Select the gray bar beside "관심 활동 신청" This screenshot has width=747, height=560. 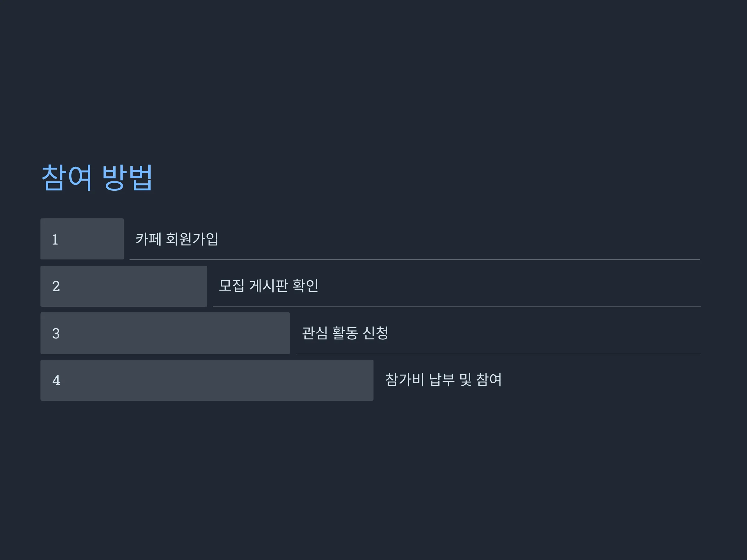tap(165, 333)
